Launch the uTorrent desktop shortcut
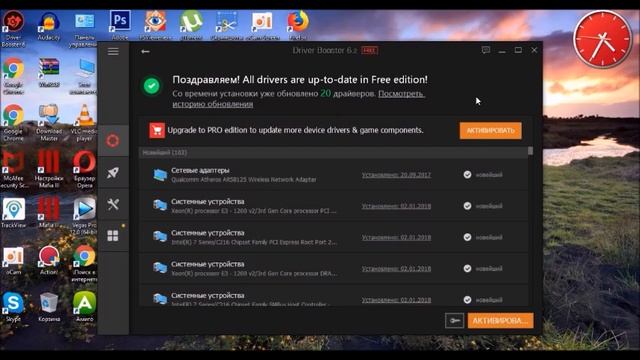 point(191,25)
